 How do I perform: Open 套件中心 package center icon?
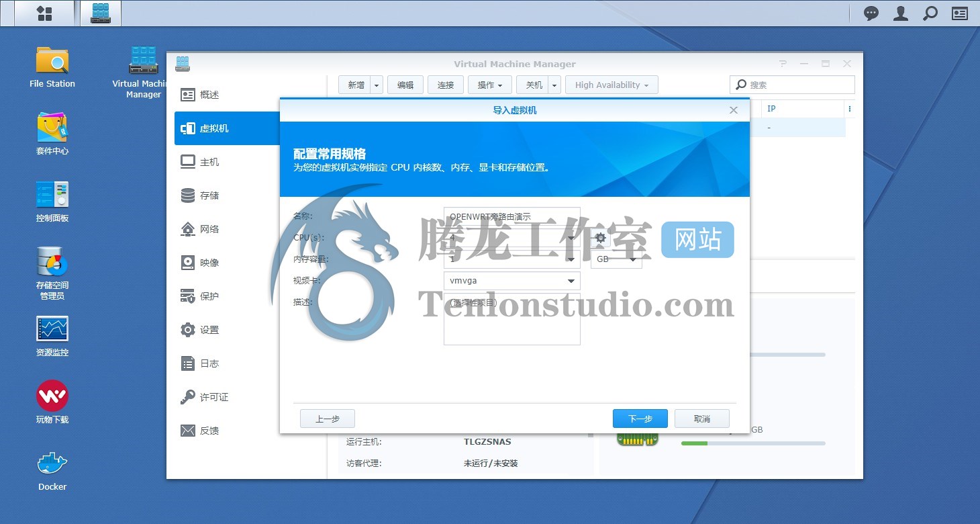click(x=52, y=134)
